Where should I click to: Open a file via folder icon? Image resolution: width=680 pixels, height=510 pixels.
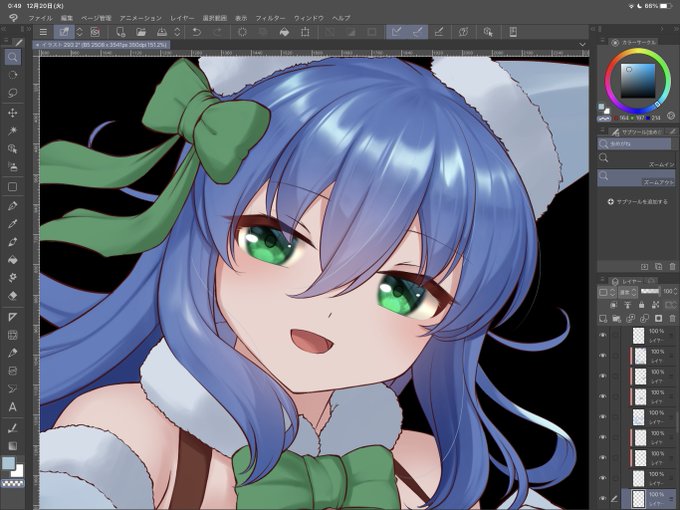pos(141,32)
